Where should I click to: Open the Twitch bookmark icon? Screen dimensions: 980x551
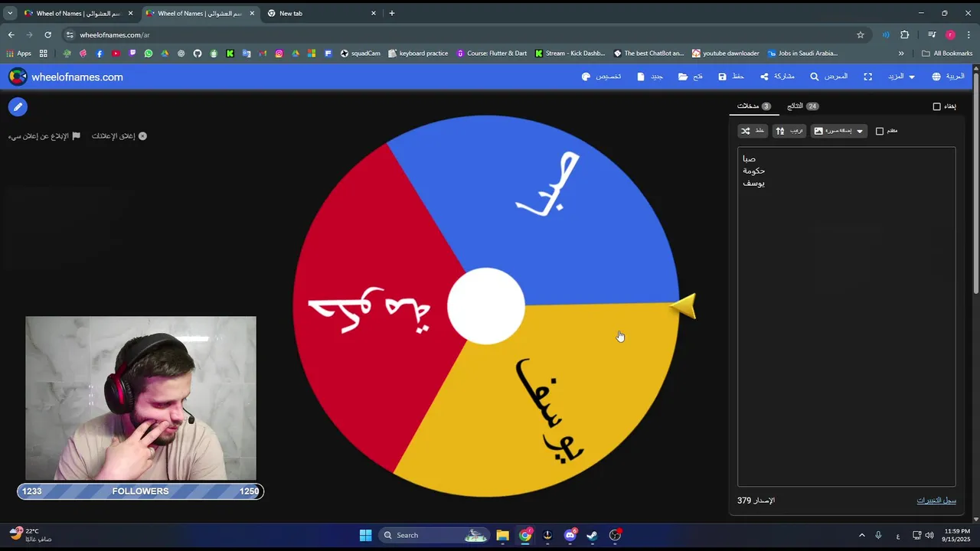132,54
